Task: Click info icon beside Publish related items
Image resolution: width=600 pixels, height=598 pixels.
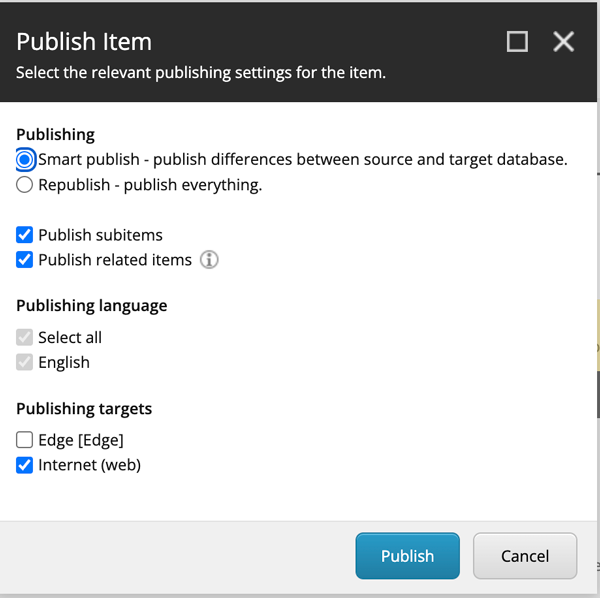Action: tap(209, 260)
